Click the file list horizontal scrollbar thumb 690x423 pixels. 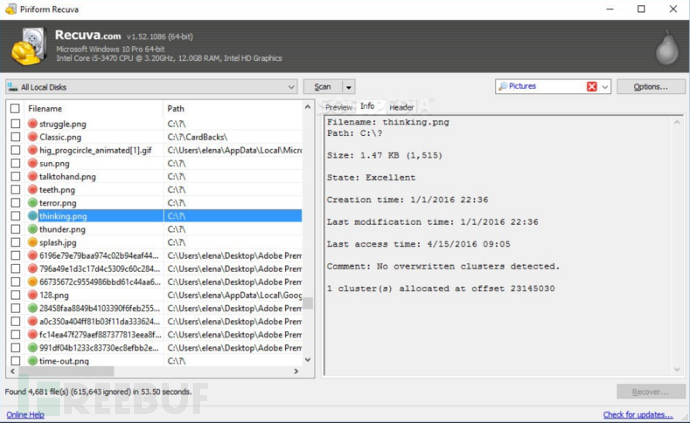tap(65, 371)
